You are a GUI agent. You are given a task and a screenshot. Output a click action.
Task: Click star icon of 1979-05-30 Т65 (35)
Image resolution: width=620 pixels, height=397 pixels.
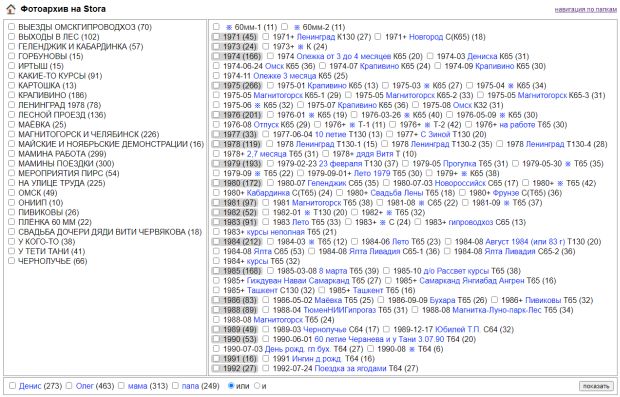tap(568, 164)
